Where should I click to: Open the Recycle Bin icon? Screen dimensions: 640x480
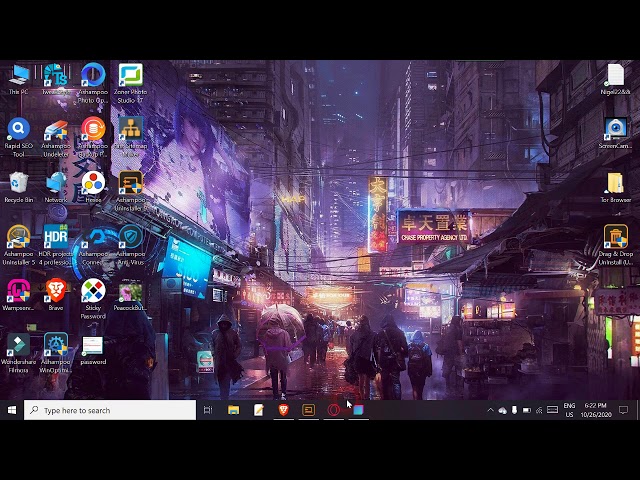click(x=18, y=184)
